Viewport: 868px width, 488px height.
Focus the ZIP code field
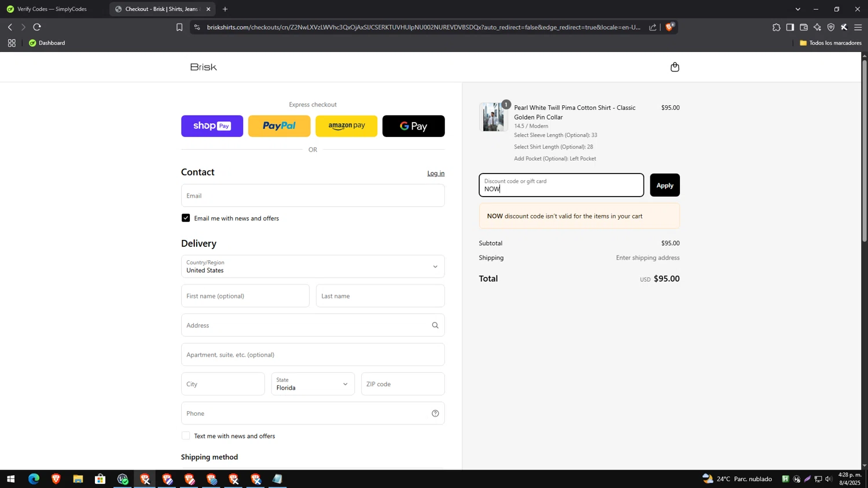[403, 384]
